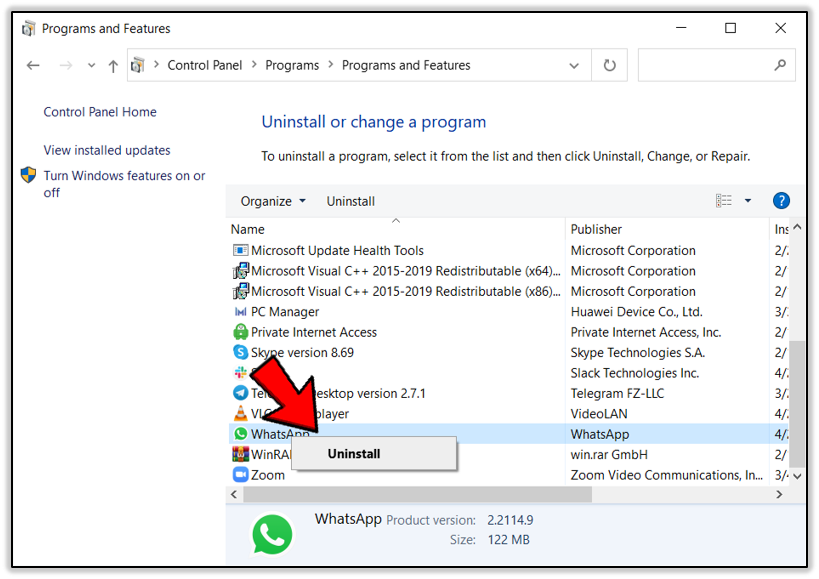Screen dimensions: 819x579
Task: Select the Zoom program name
Action: (x=267, y=475)
